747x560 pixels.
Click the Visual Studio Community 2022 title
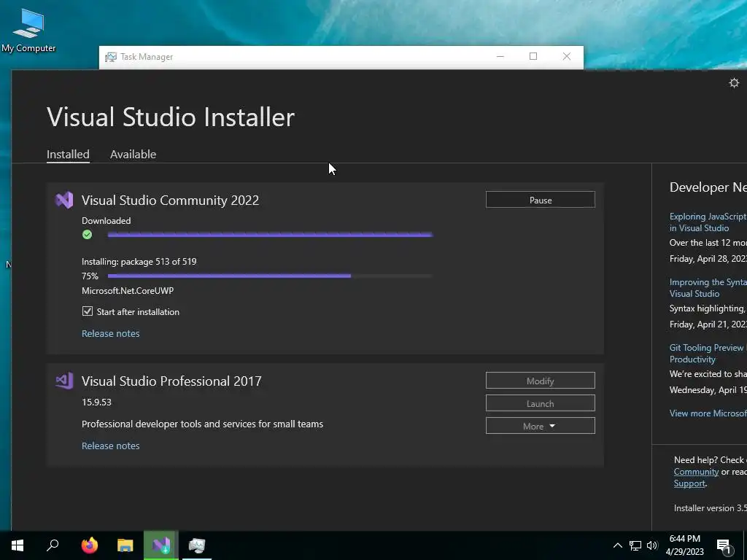tap(170, 201)
